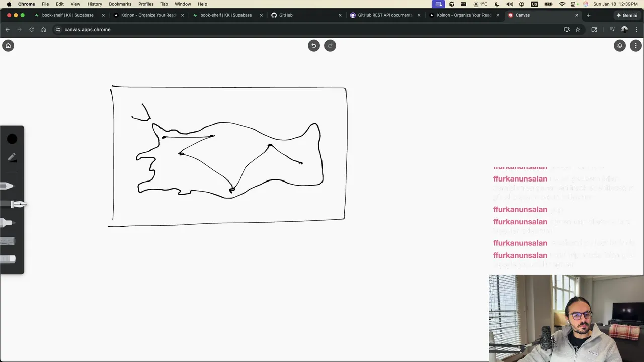Image resolution: width=644 pixels, height=362 pixels.
Task: Bookmark this page with the star
Action: coord(578,30)
